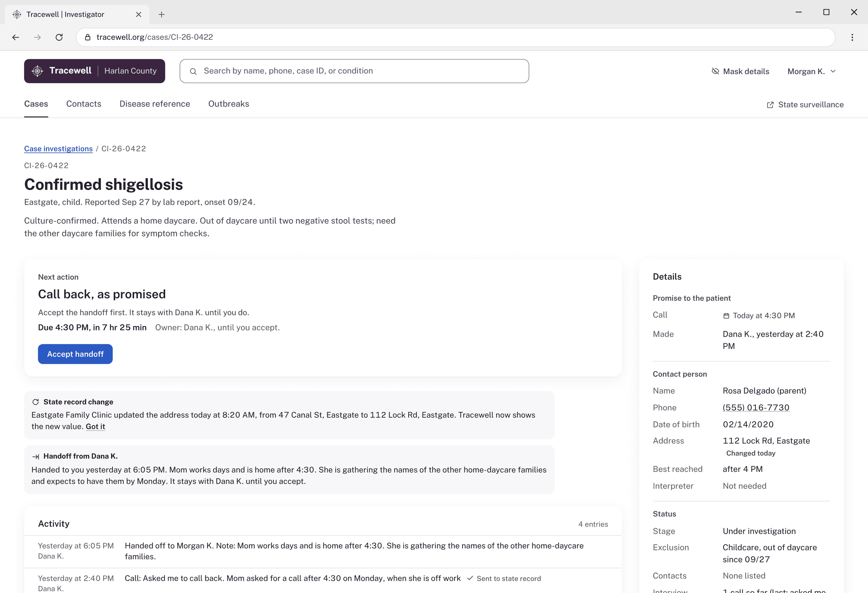Click the browser back arrow

[16, 37]
